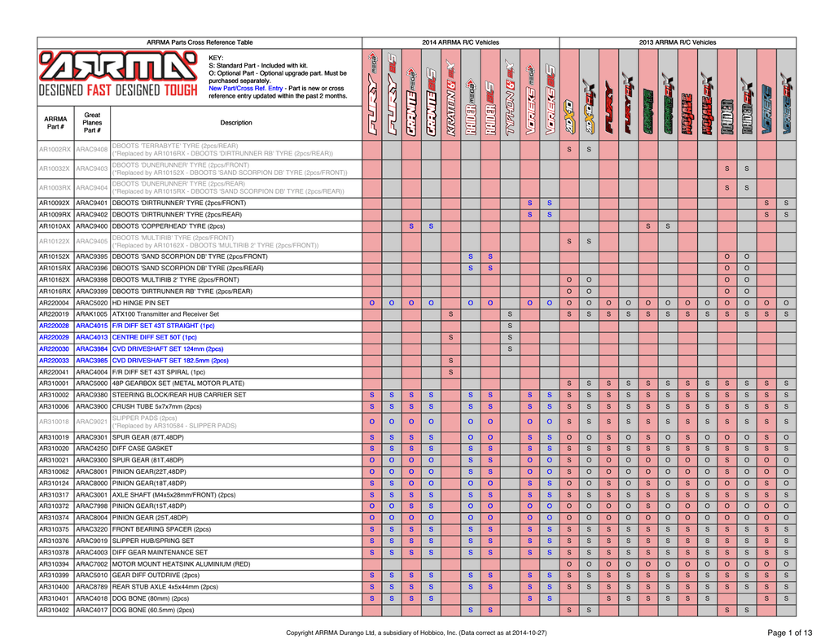Image resolution: width=834 pixels, height=644 pixels.
Task: Select the 2013 Raider BLX logo
Action: [x=747, y=105]
